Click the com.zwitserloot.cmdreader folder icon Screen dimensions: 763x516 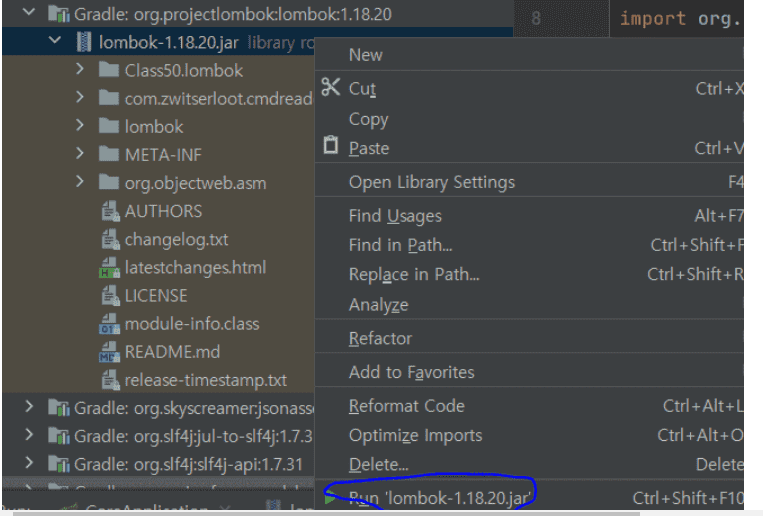[109, 98]
